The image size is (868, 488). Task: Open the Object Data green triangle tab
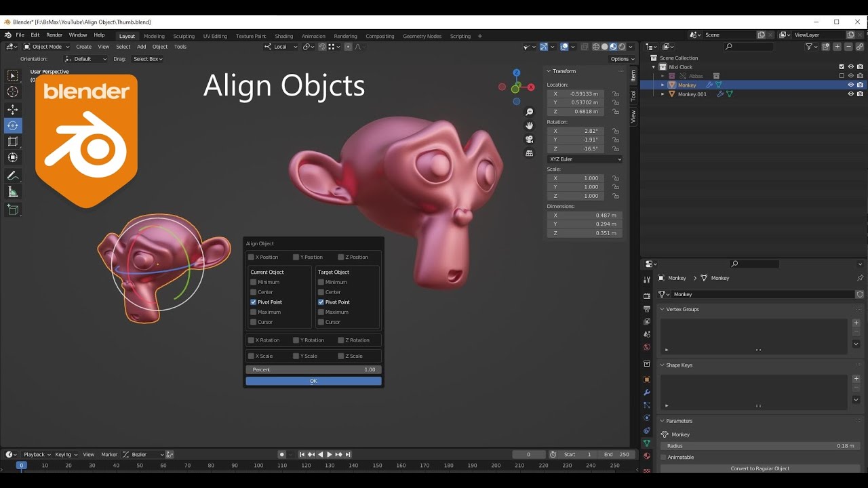647,443
